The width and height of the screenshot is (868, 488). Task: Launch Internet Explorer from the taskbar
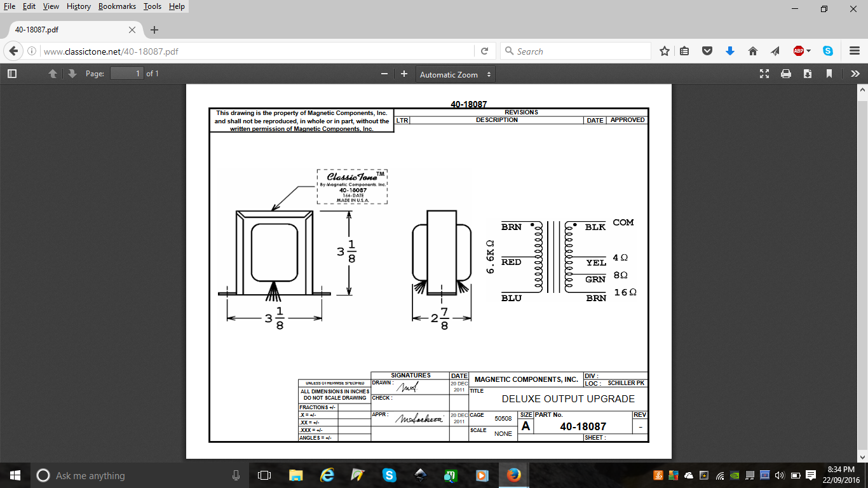click(327, 475)
